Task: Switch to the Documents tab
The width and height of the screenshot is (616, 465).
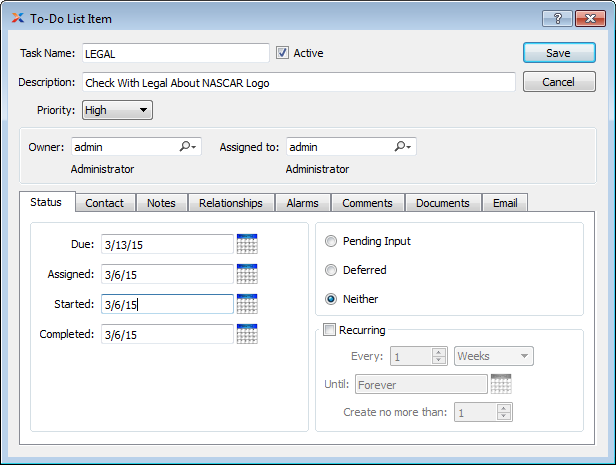Action: pos(443,203)
